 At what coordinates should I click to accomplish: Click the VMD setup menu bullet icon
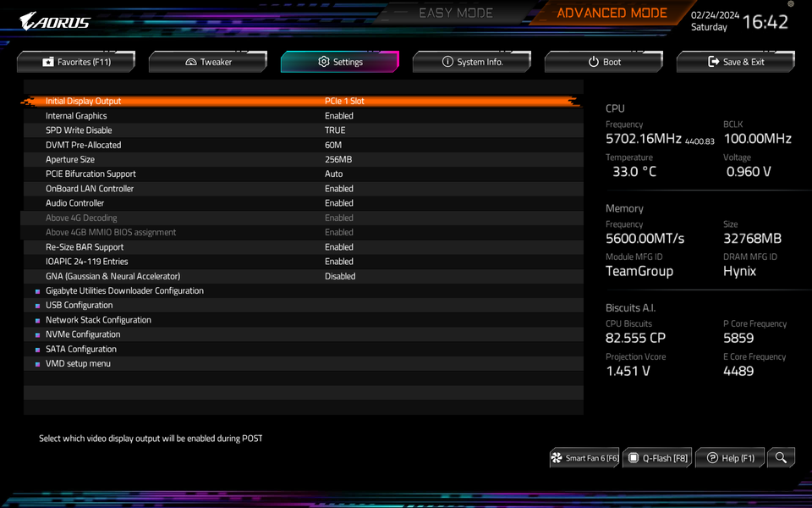(x=37, y=364)
